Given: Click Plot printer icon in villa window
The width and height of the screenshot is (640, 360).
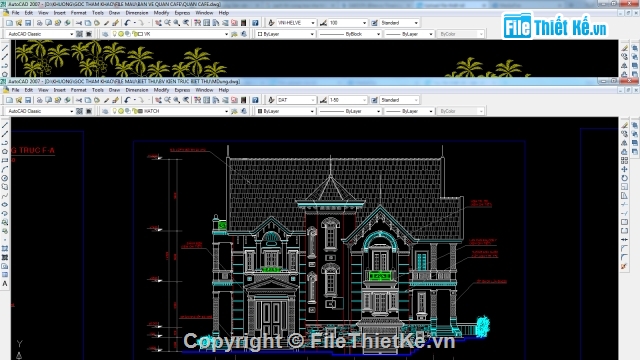Looking at the screenshot, I should (x=40, y=100).
